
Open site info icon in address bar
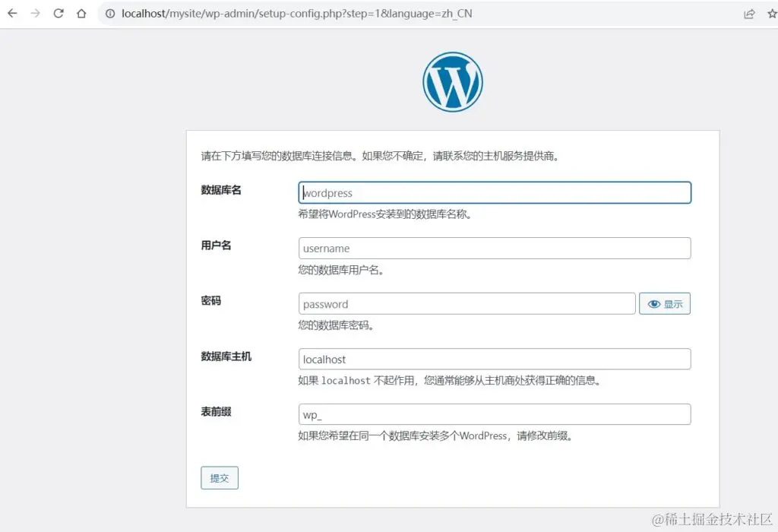tap(110, 14)
